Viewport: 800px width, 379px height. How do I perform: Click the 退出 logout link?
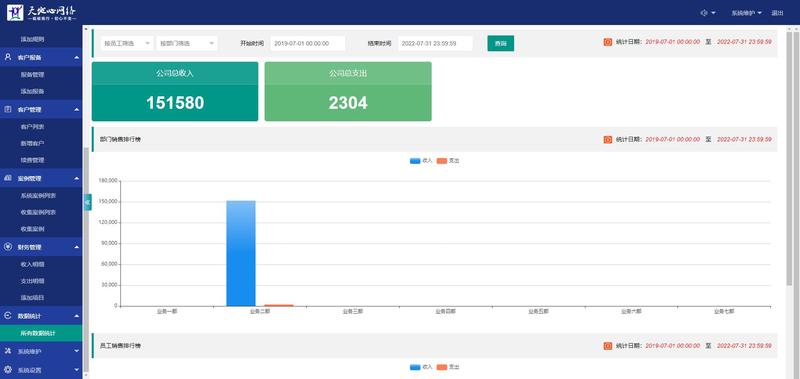777,13
